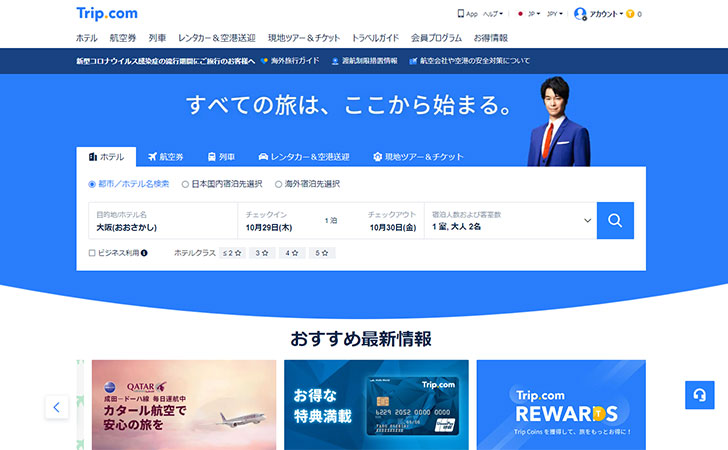Screen dimensions: 728x450
Task: Open the Trip.com REWARDS banner
Action: (561, 405)
